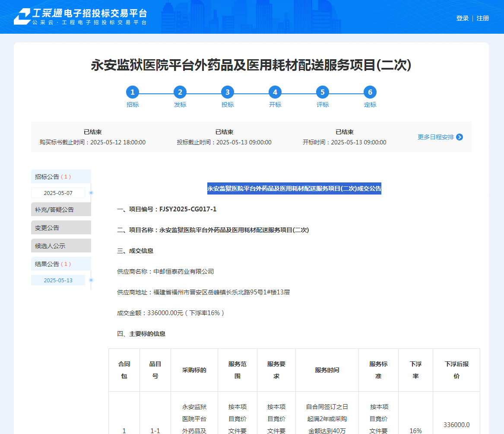This screenshot has height=434, width=504.
Task: Open the 补充/答疑公告 sidebar tab
Action: tap(61, 210)
